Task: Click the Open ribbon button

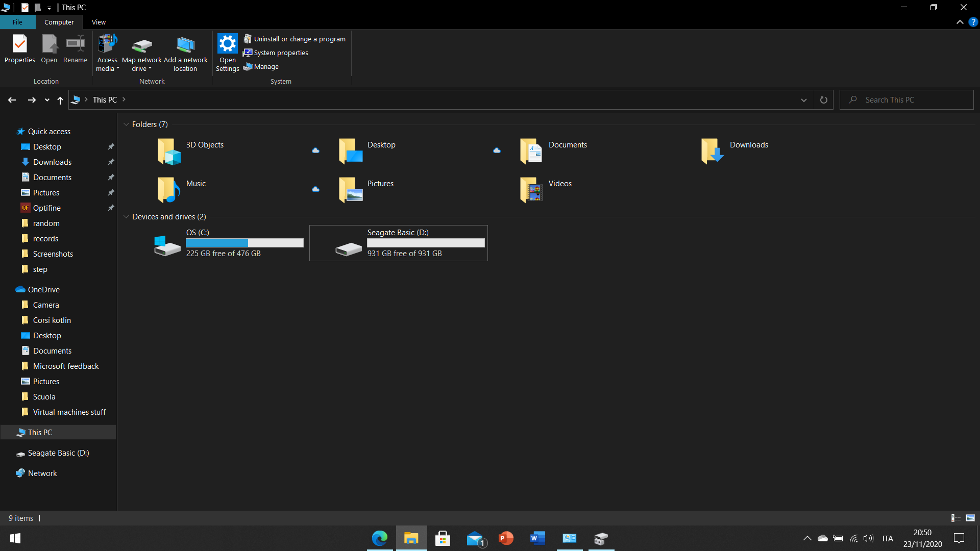Action: click(49, 49)
